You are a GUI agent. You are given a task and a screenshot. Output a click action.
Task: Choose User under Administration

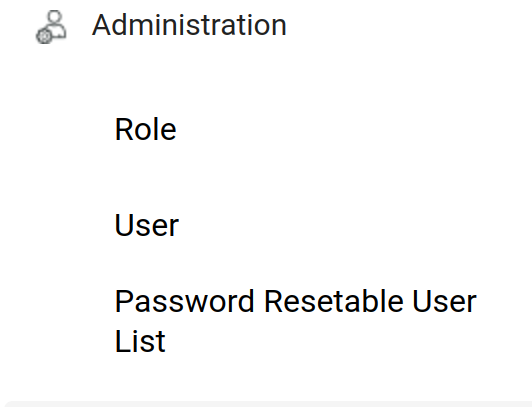pyautogui.click(x=147, y=225)
